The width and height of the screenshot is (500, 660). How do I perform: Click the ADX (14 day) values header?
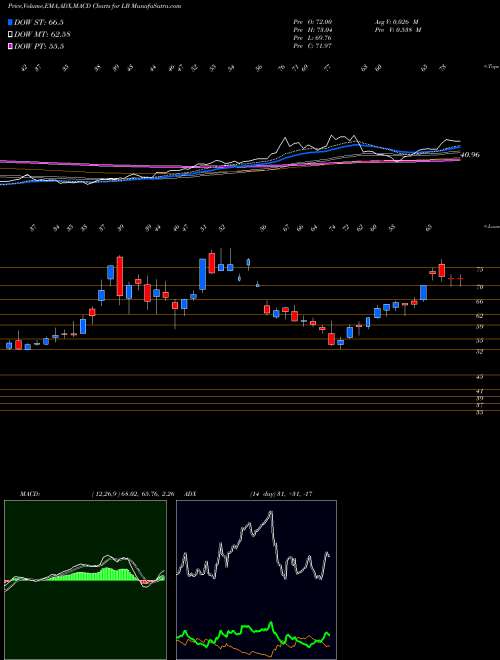click(x=281, y=494)
